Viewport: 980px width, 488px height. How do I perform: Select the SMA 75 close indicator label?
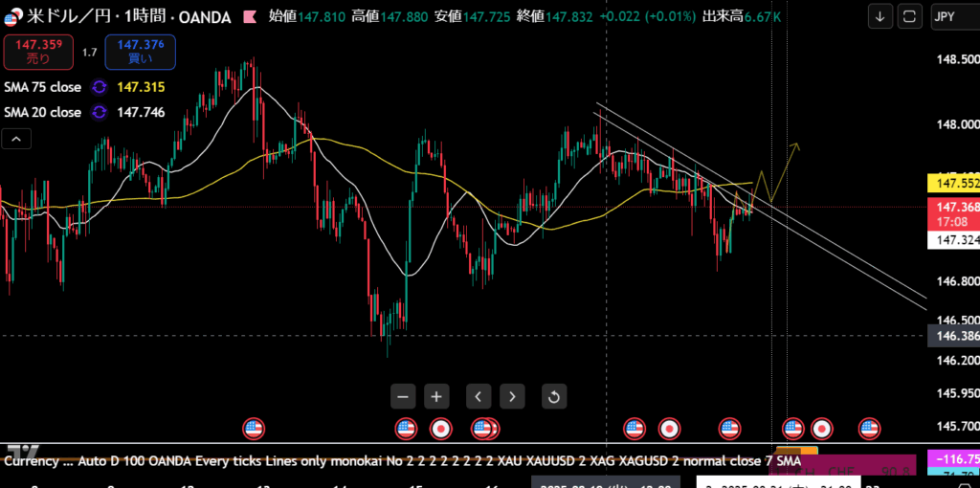pos(43,87)
